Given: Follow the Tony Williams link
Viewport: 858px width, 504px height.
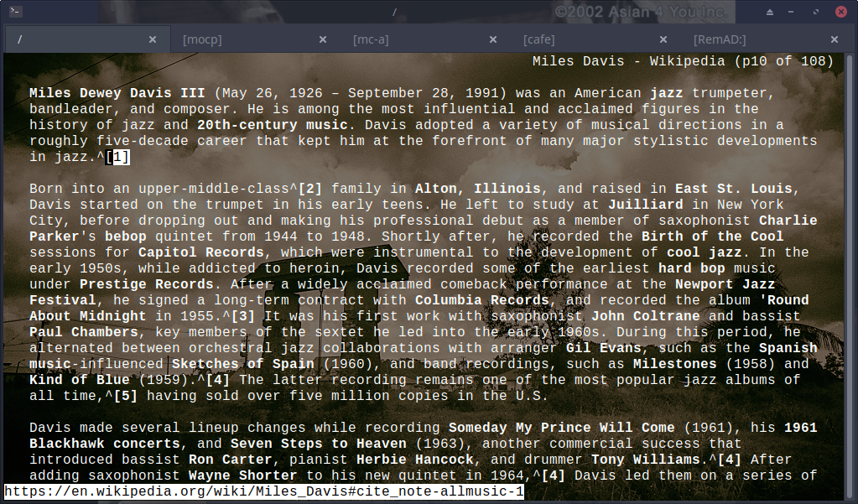Looking at the screenshot, I should (646, 460).
